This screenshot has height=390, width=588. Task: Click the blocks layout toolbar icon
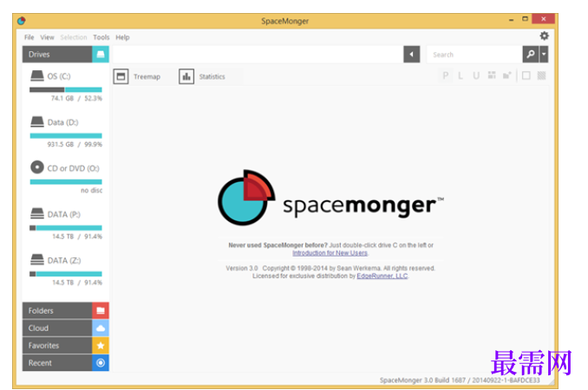coord(492,75)
